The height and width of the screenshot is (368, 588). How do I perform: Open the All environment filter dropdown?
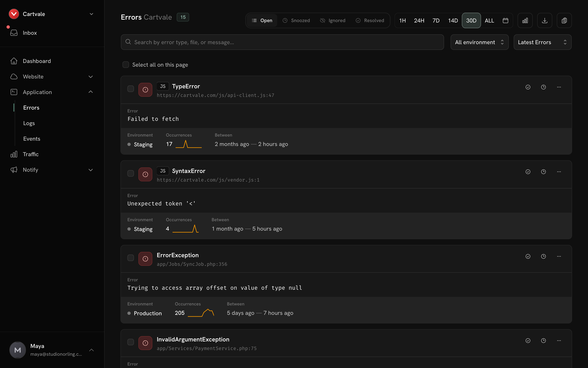pos(479,42)
